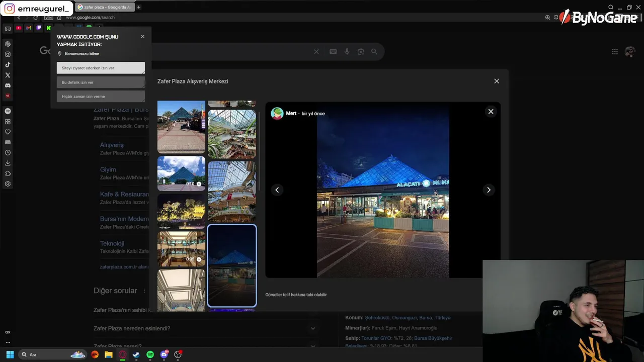Open Instagram from the browser sidebar
644x362 pixels.
pyautogui.click(x=8, y=54)
